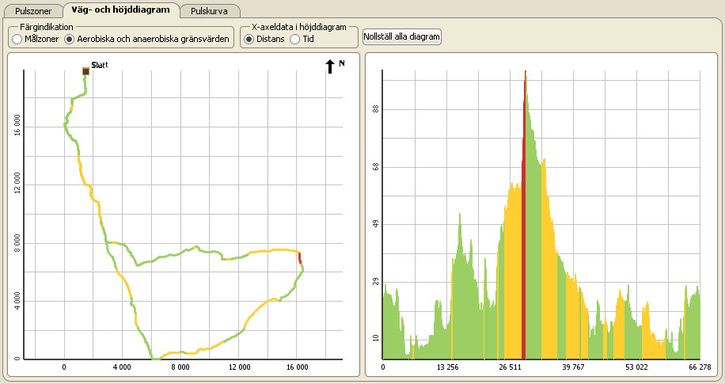Click the 53 022 x-axis label
The height and width of the screenshot is (384, 725).
click(636, 367)
